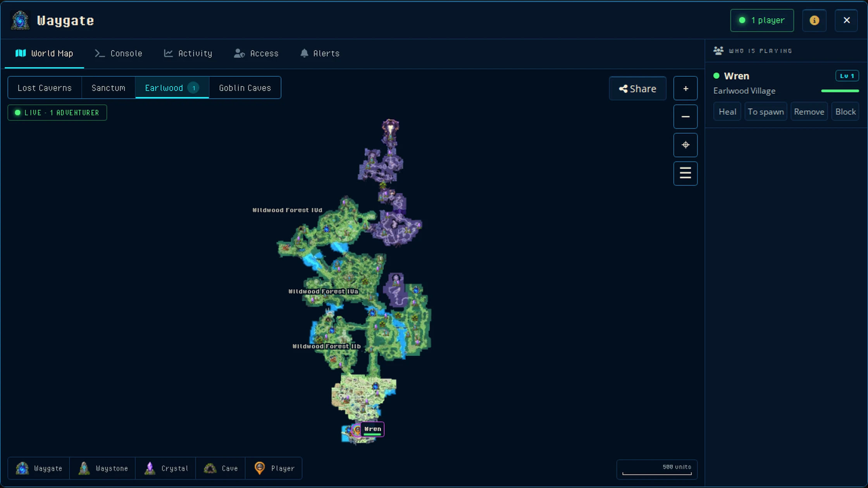868x488 pixels.
Task: Zoom out with the minus button
Action: point(685,117)
